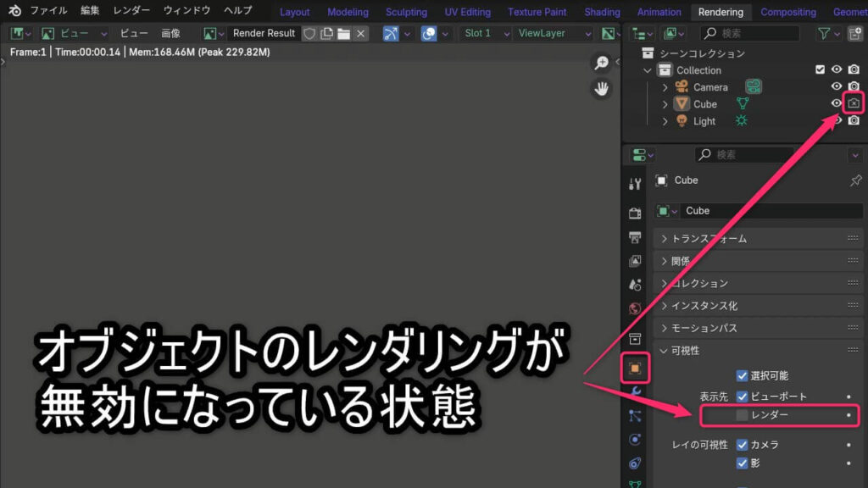Screen dimensions: 868x488
Task: Open the Slot 1 dropdown
Action: pyautogui.click(x=485, y=33)
